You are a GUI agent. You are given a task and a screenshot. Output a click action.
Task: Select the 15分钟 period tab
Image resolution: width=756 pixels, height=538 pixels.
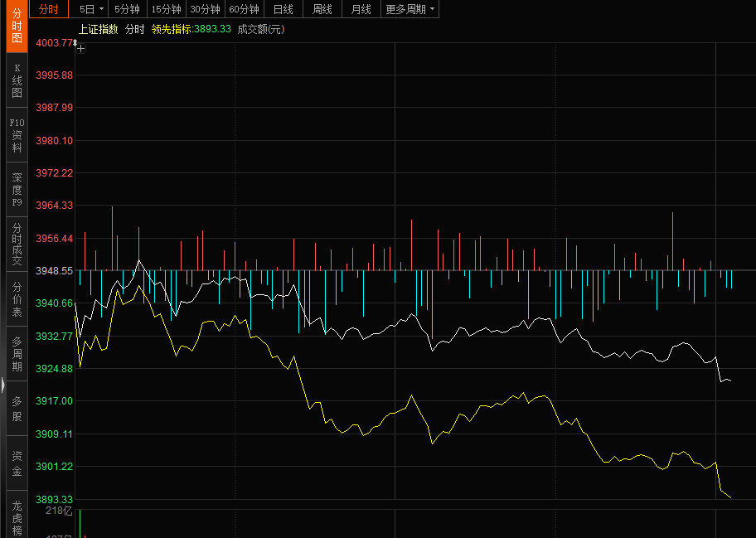[166, 9]
